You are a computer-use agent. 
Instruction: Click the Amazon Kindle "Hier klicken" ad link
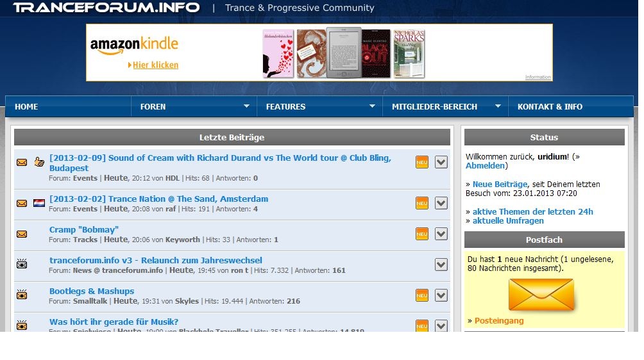point(155,65)
